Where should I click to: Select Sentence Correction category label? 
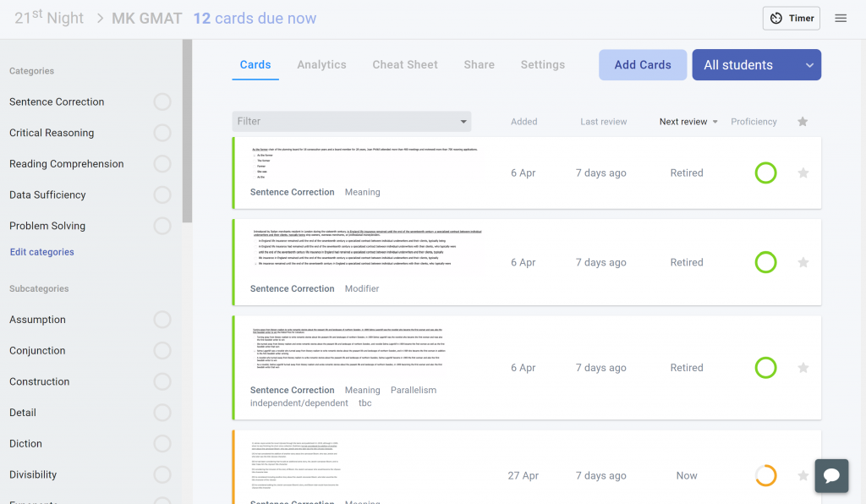point(57,101)
